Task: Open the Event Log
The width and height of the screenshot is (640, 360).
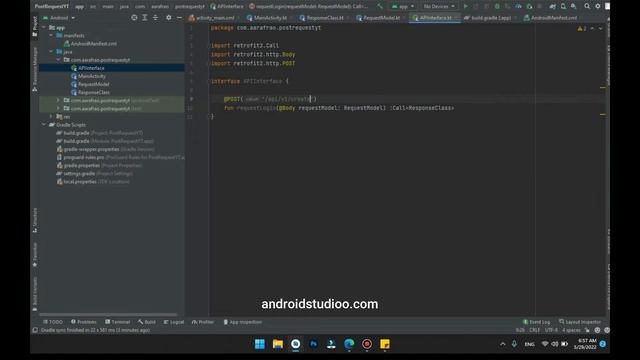Action: (x=537, y=322)
